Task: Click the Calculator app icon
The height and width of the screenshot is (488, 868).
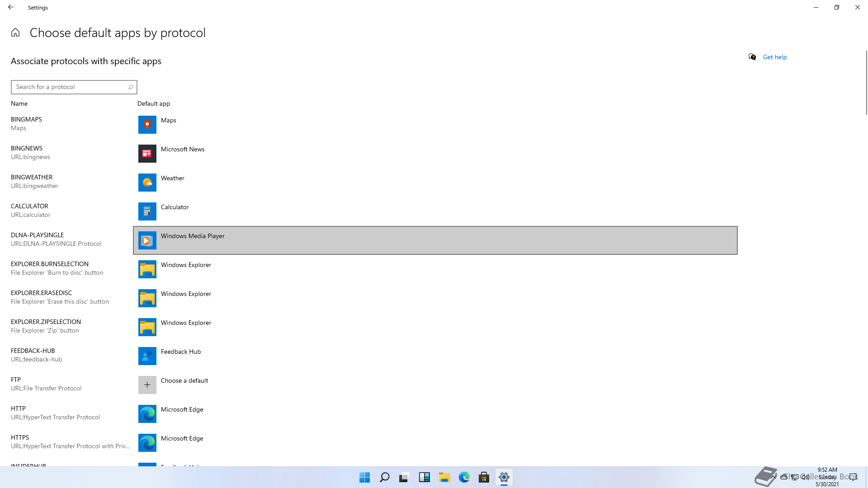Action: 147,211
